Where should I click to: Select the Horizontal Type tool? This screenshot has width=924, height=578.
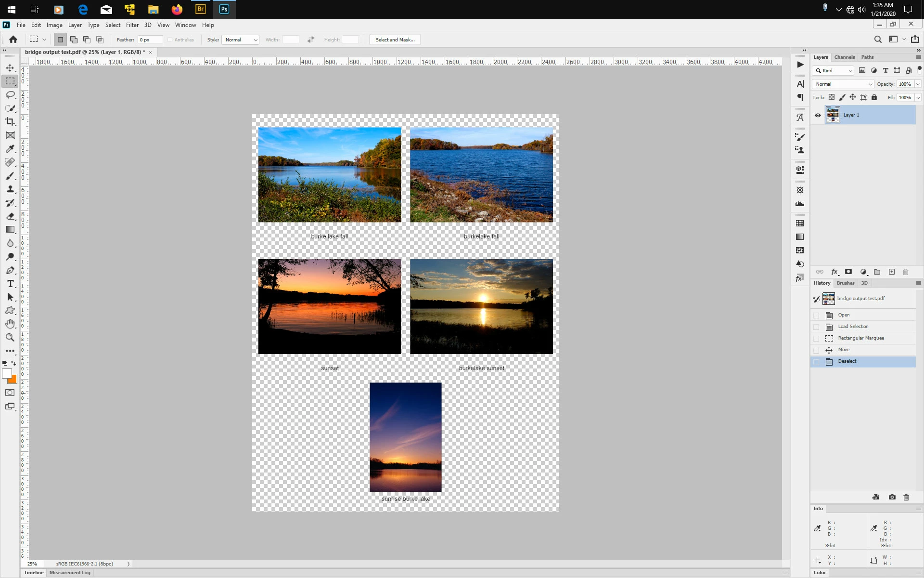tap(10, 284)
